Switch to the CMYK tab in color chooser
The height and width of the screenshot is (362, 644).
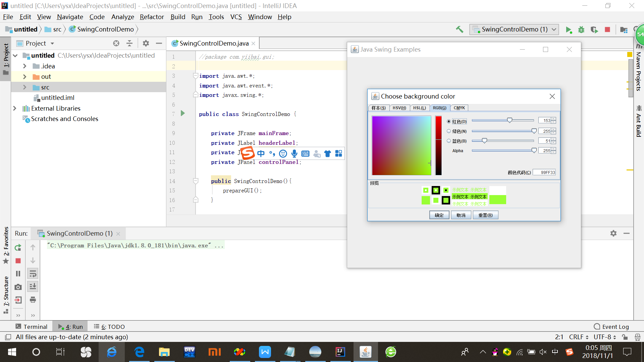click(x=459, y=108)
